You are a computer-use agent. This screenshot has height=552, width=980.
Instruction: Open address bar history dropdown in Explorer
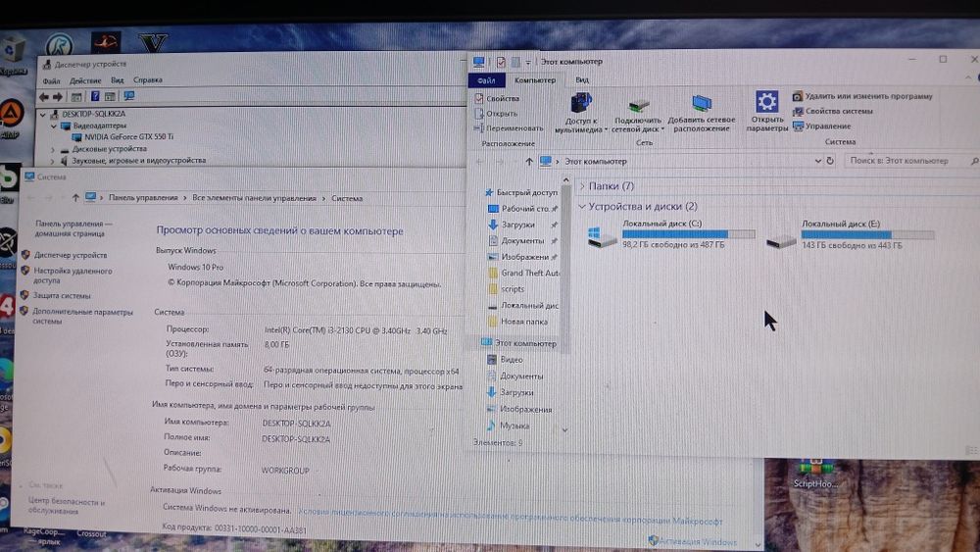click(817, 161)
